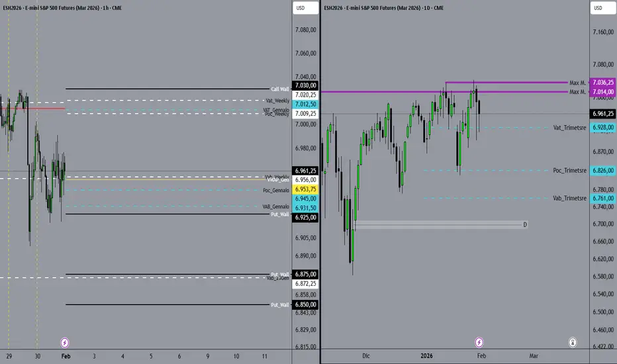Click the black 6.925,00 price tag
Image resolution: width=617 pixels, height=364 pixels.
(305, 218)
